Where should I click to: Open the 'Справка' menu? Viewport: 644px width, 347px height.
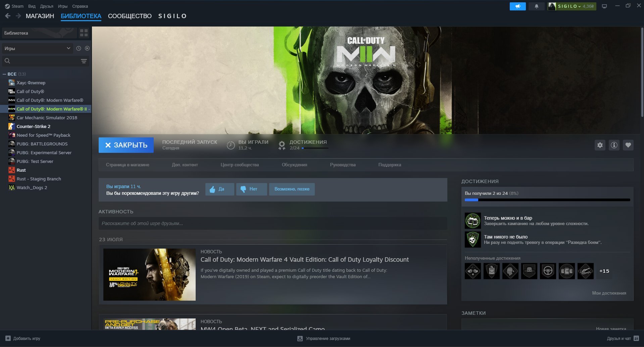pyautogui.click(x=80, y=6)
